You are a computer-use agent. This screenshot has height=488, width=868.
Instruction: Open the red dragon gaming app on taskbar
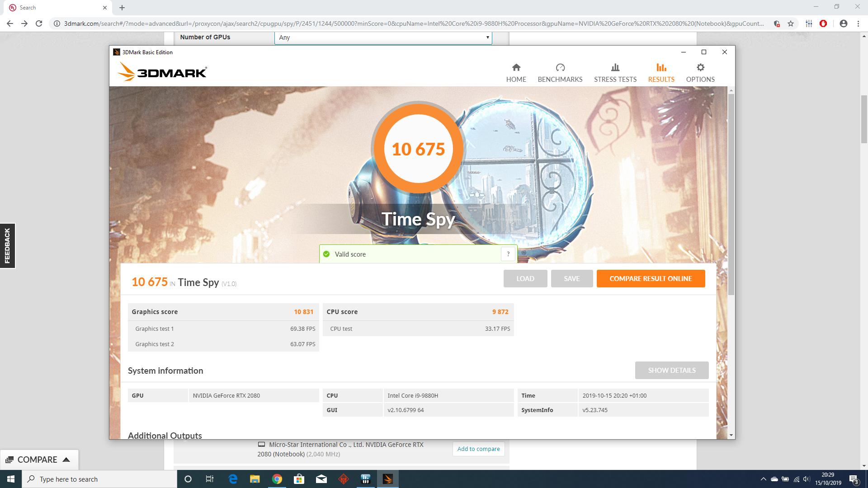(344, 479)
